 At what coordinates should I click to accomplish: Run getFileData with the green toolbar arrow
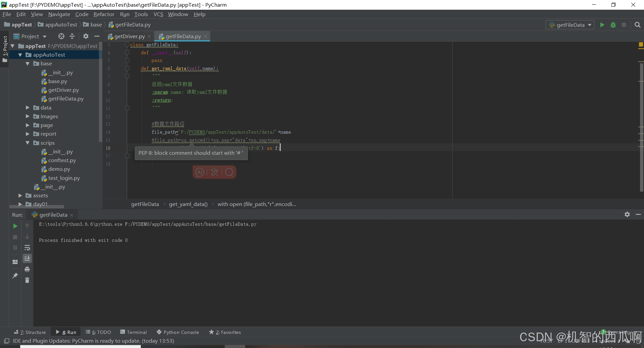click(x=602, y=25)
